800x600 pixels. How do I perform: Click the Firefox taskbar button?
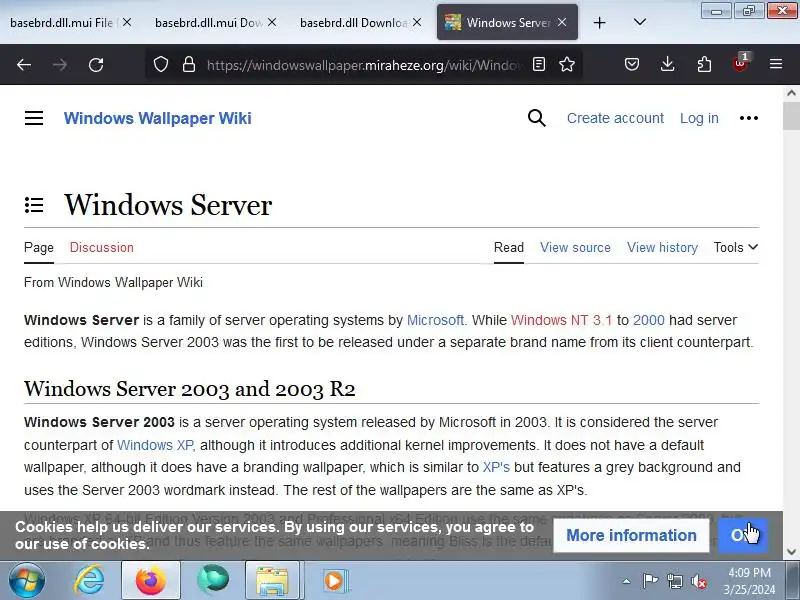151,581
